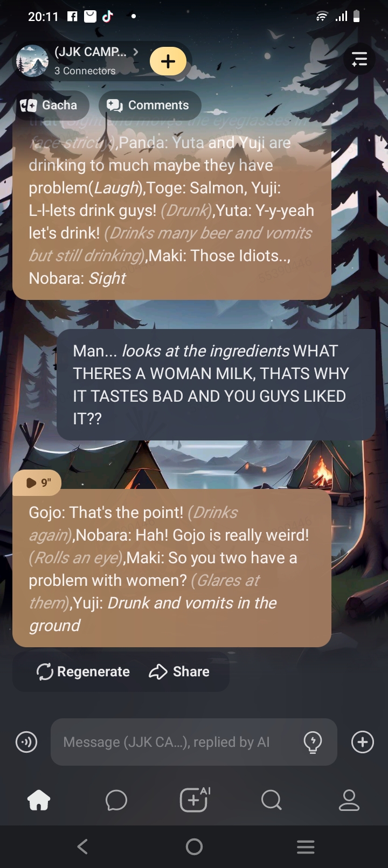Play the 9-second voice message
Screen dimensions: 388x868
point(37,482)
